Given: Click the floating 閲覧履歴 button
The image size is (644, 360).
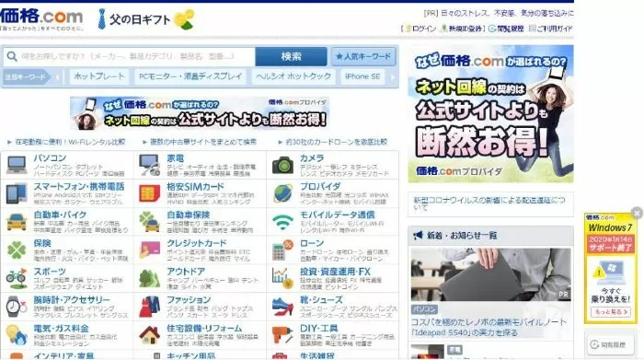Looking at the screenshot, I should 610,344.
